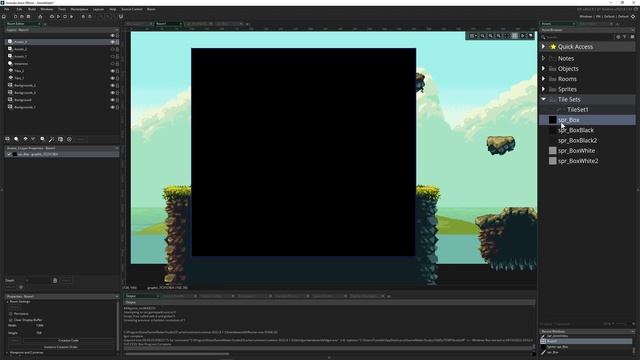Click the Open Project toolbar icon

coord(22,17)
